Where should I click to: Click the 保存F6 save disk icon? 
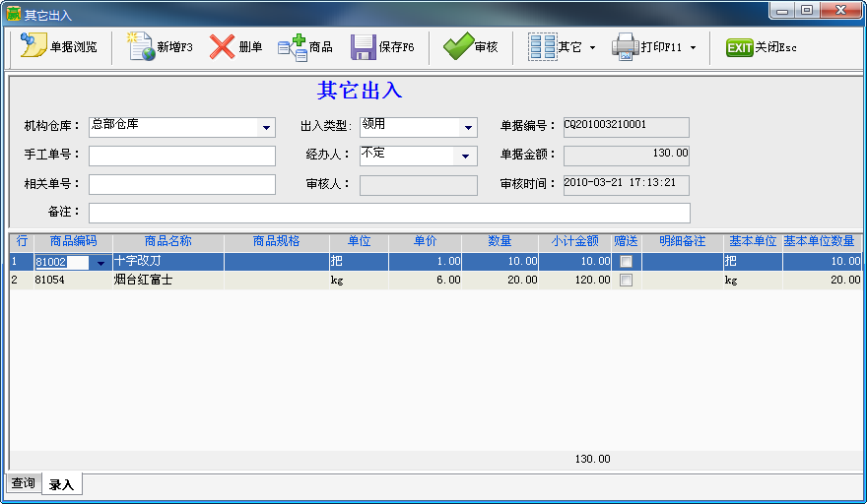tap(364, 47)
